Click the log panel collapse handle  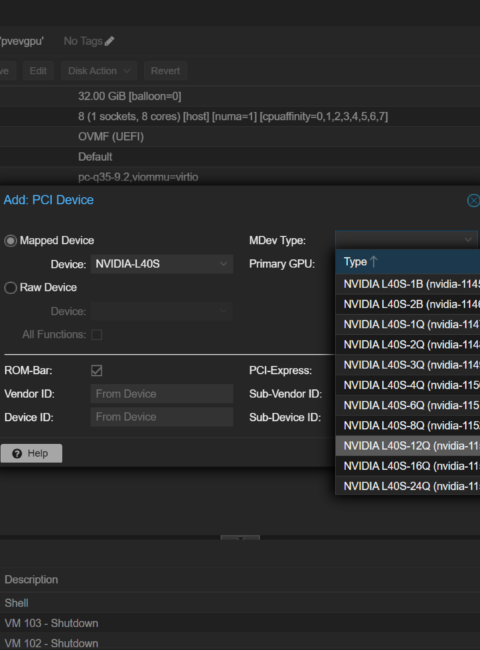click(240, 538)
